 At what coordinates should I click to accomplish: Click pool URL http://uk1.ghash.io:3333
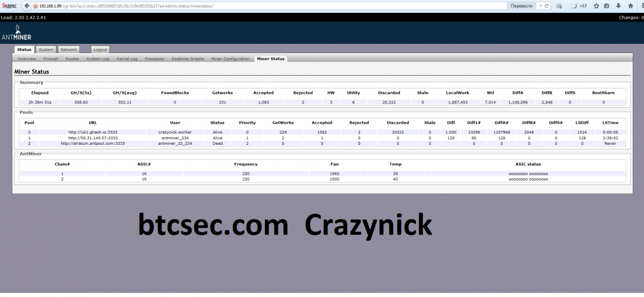93,132
